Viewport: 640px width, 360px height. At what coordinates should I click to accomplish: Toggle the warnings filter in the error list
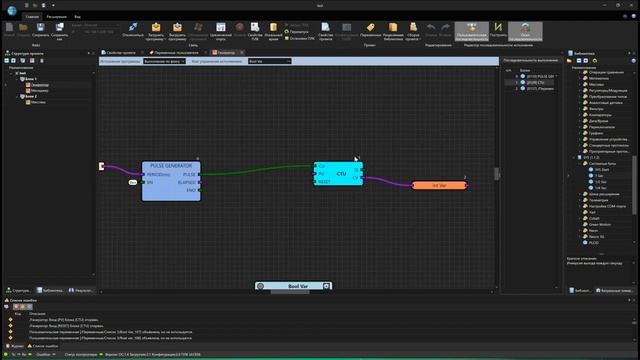[23, 307]
